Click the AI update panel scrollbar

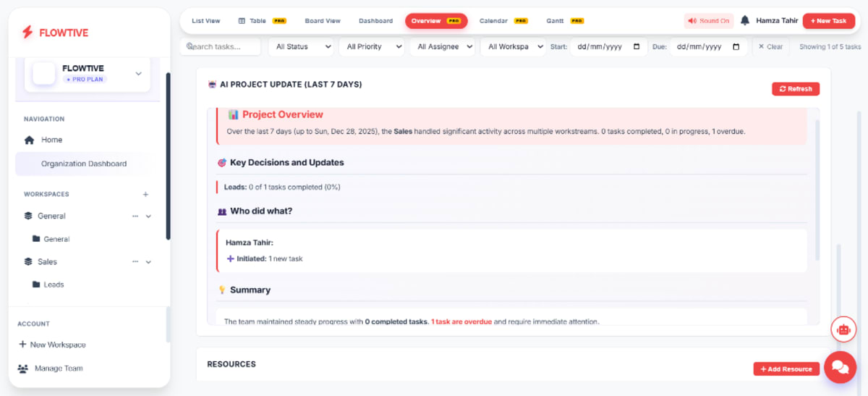[x=818, y=190]
